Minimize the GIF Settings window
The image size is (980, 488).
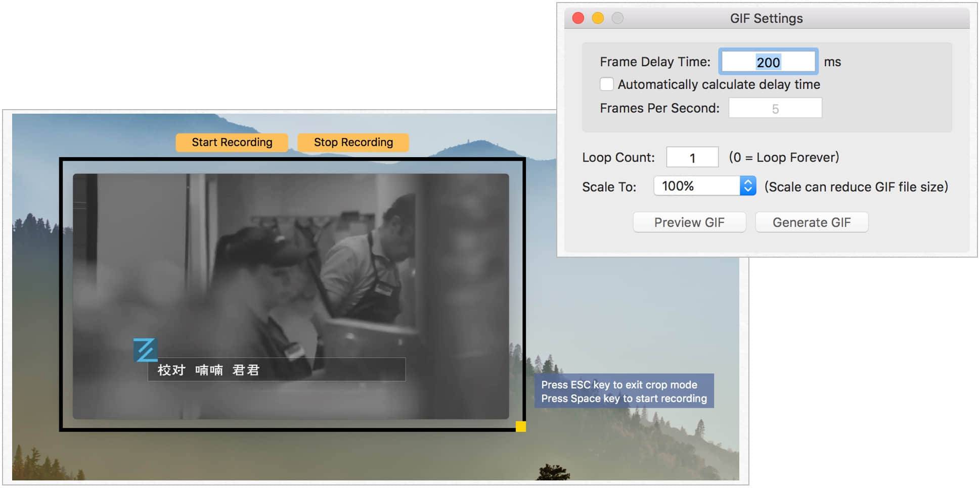tap(598, 18)
